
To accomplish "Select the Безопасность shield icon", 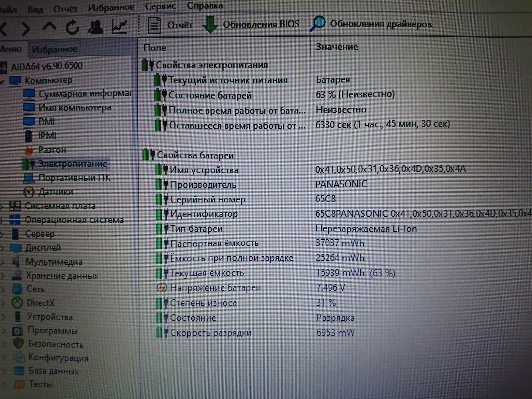I will [18, 344].
